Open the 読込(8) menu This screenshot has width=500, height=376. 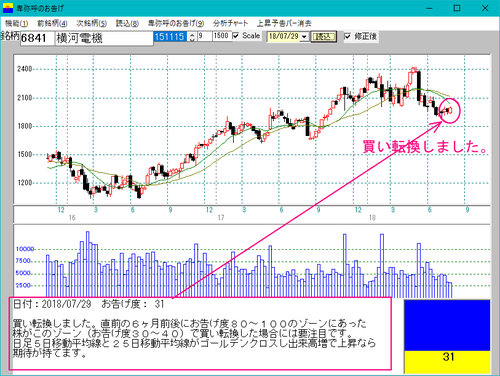pos(127,23)
